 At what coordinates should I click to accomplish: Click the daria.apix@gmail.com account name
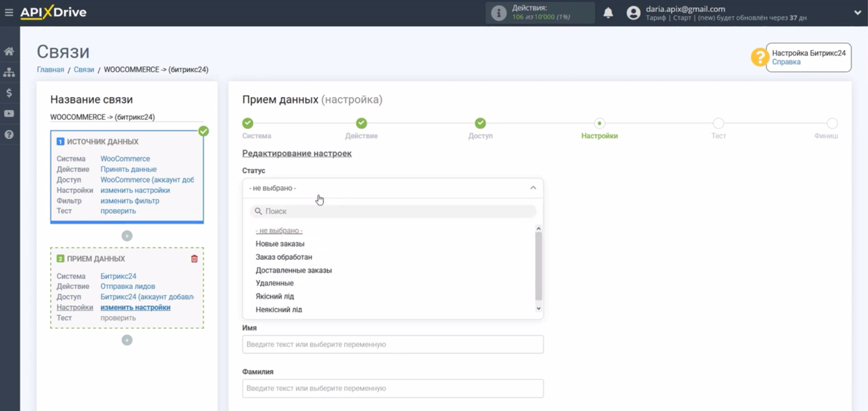(685, 9)
